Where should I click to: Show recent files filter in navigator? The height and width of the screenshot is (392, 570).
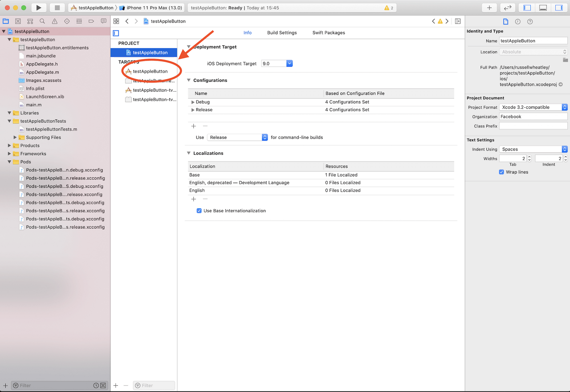[x=96, y=385]
